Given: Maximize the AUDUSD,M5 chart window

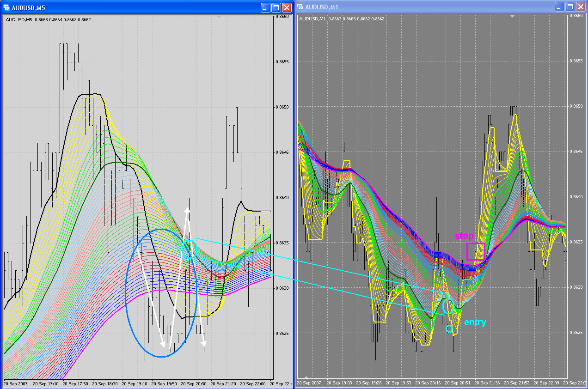Looking at the screenshot, I should coord(276,7).
